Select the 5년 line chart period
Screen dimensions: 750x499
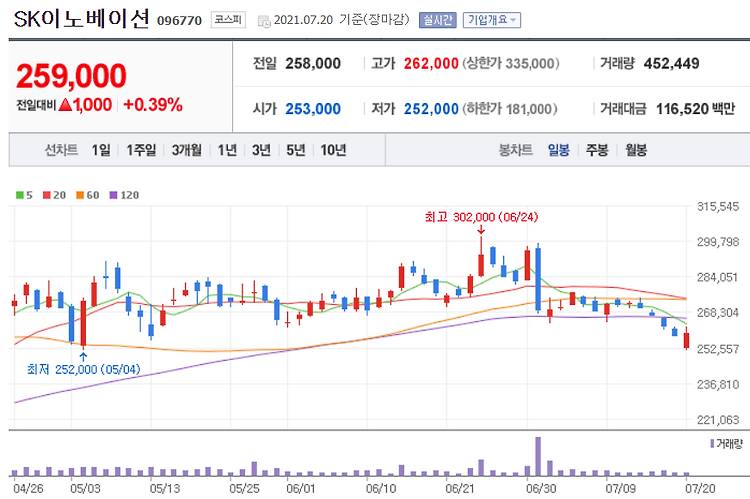pyautogui.click(x=296, y=150)
